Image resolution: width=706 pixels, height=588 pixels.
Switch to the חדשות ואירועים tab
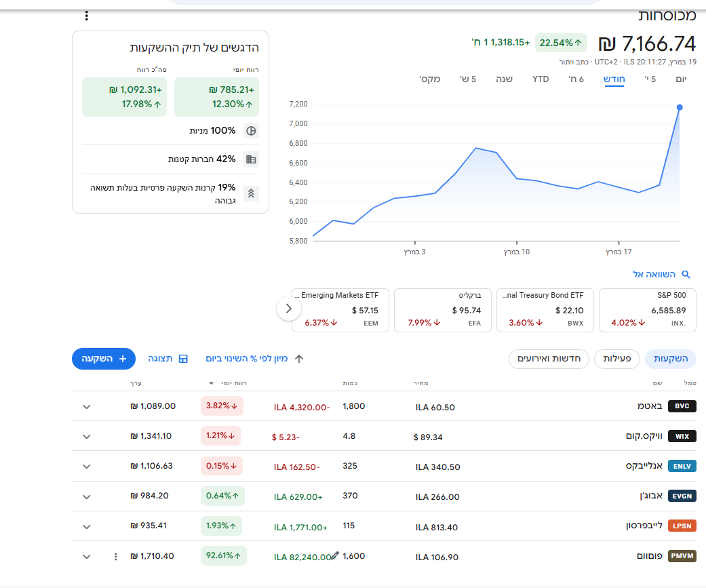[549, 359]
